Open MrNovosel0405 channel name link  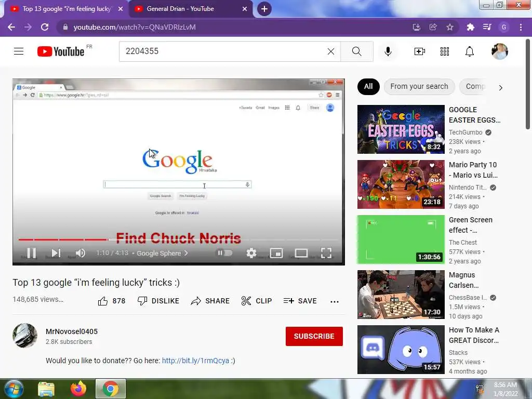72,331
